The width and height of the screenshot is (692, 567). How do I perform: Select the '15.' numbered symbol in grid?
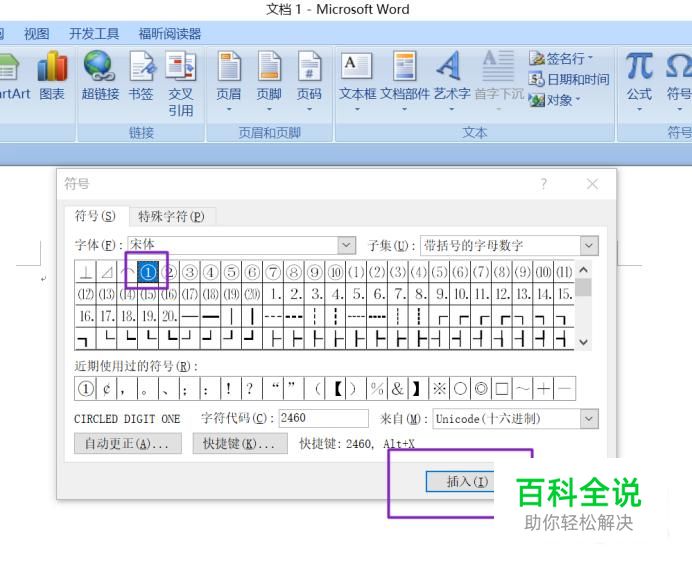pyautogui.click(x=564, y=294)
